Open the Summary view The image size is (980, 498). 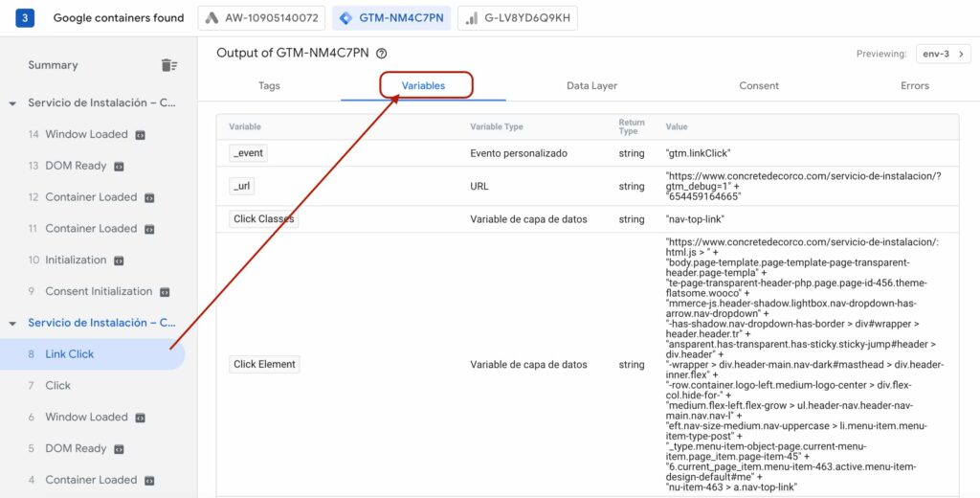click(54, 65)
